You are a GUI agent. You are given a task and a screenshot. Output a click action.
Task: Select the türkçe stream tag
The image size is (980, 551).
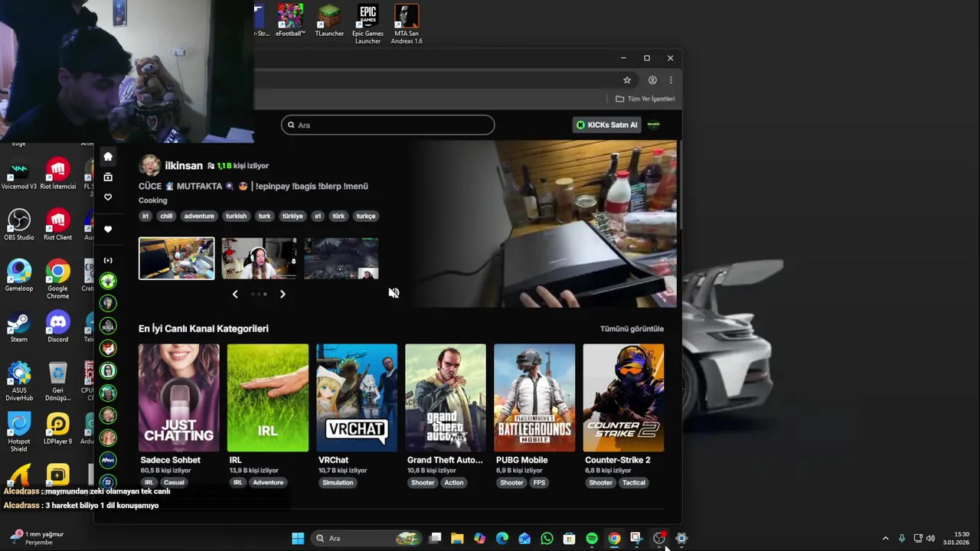tap(366, 216)
